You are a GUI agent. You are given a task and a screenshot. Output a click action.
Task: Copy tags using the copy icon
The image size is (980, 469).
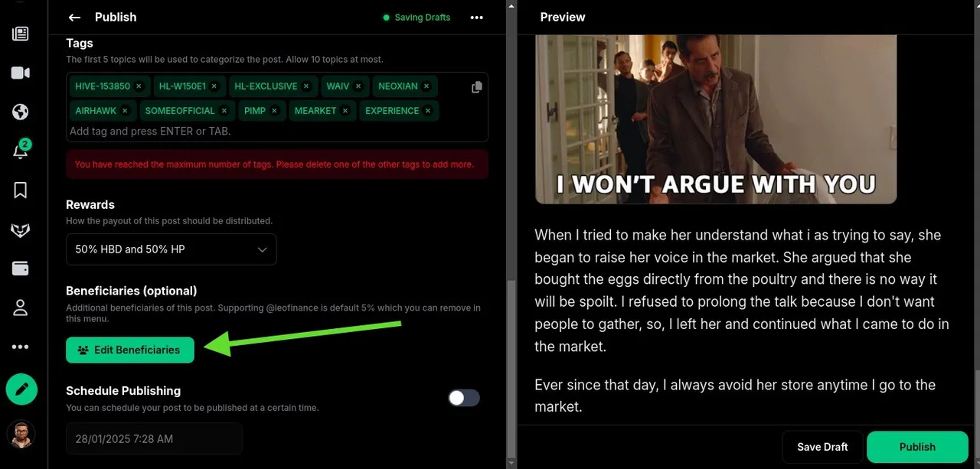476,87
